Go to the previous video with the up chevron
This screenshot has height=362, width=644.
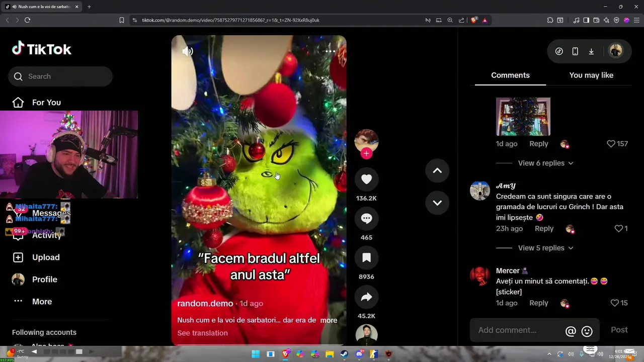[x=437, y=170]
